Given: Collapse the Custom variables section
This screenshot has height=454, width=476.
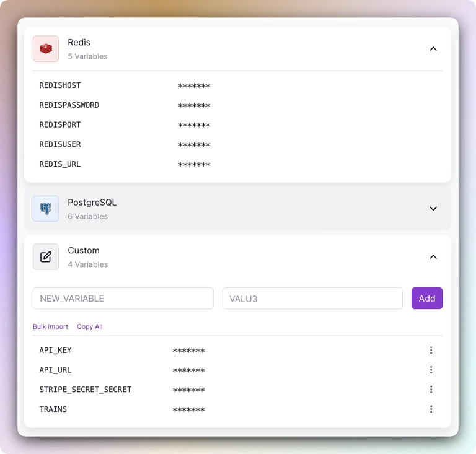Looking at the screenshot, I should (433, 257).
